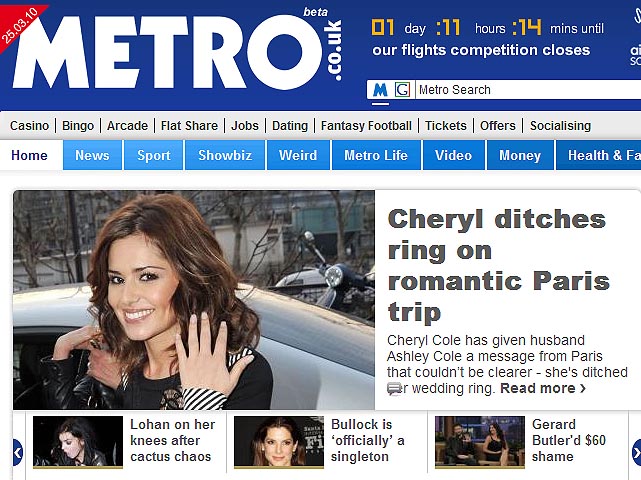This screenshot has width=641, height=480.
Task: Open the Gerard Butler $60 shame headline
Action: coord(569,440)
